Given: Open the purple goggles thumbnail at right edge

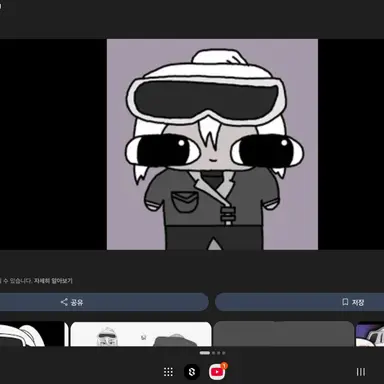Looking at the screenshot, I should pyautogui.click(x=370, y=334).
